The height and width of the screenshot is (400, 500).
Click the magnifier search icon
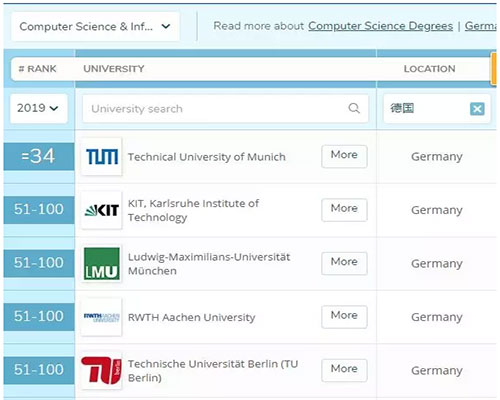pos(354,108)
